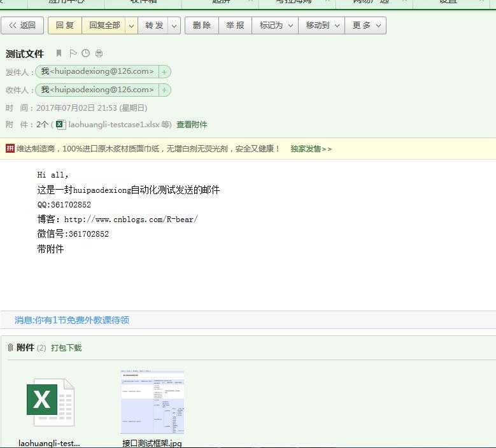
Task: Click the laohuangli-test... file name
Action: tap(49, 444)
